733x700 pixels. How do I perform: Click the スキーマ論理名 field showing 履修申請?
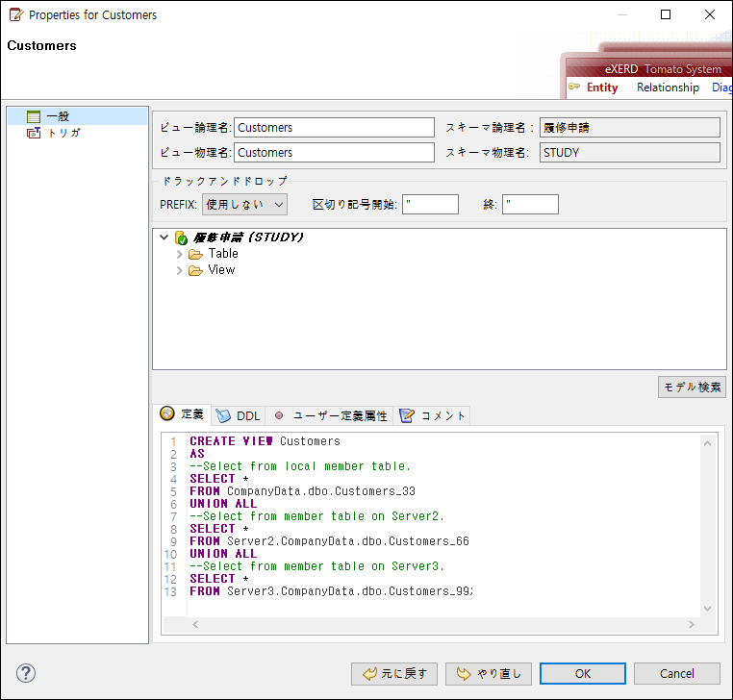click(629, 128)
